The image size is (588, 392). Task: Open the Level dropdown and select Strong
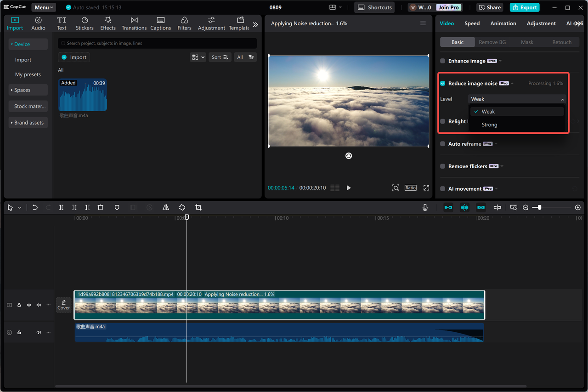click(489, 125)
